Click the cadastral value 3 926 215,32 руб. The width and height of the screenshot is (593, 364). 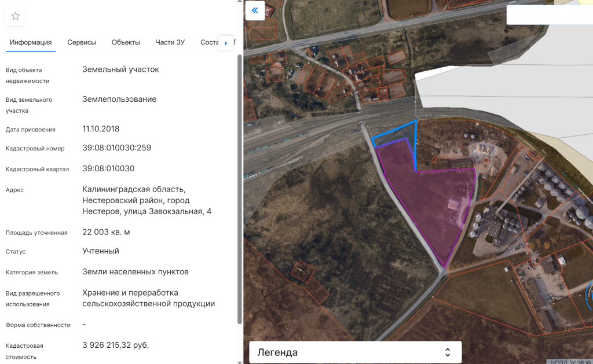click(x=115, y=345)
